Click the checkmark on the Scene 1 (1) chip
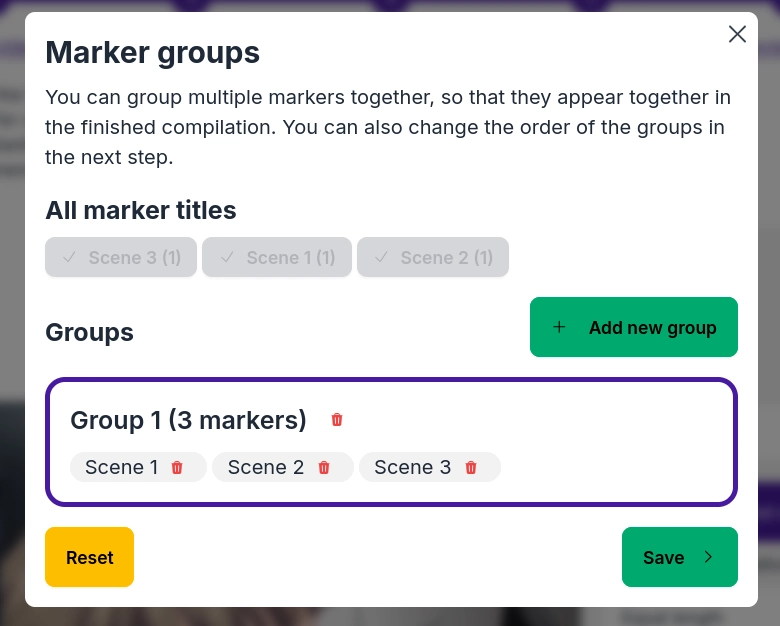 point(227,257)
